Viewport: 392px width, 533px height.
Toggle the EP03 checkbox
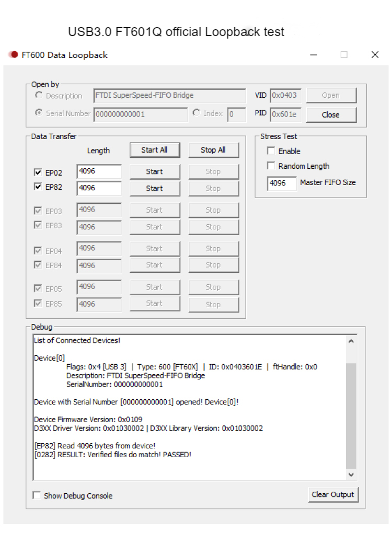tap(38, 211)
